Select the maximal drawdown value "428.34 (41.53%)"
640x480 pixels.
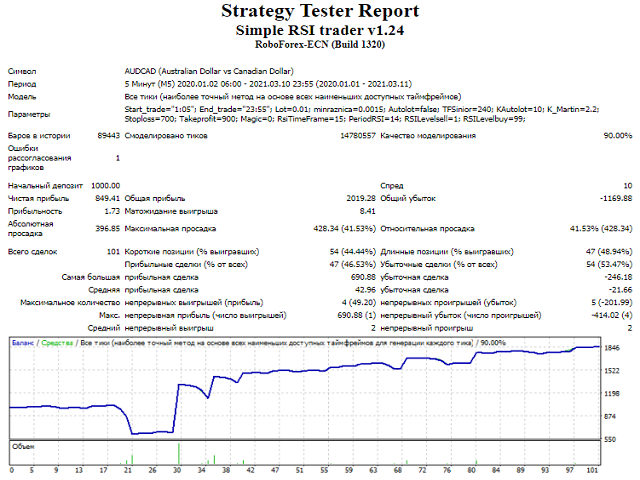coord(344,229)
